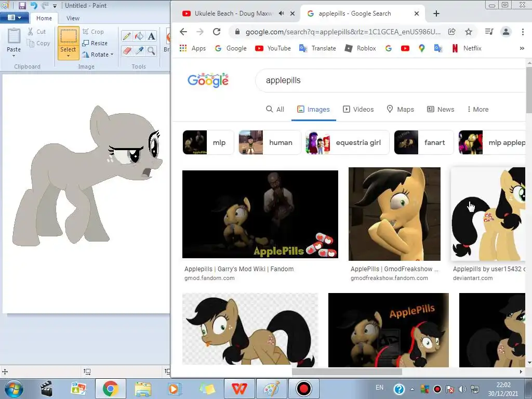Viewport: 532px width, 399px height.
Task: Expand the Select tool dropdown arrow
Action: click(x=68, y=56)
